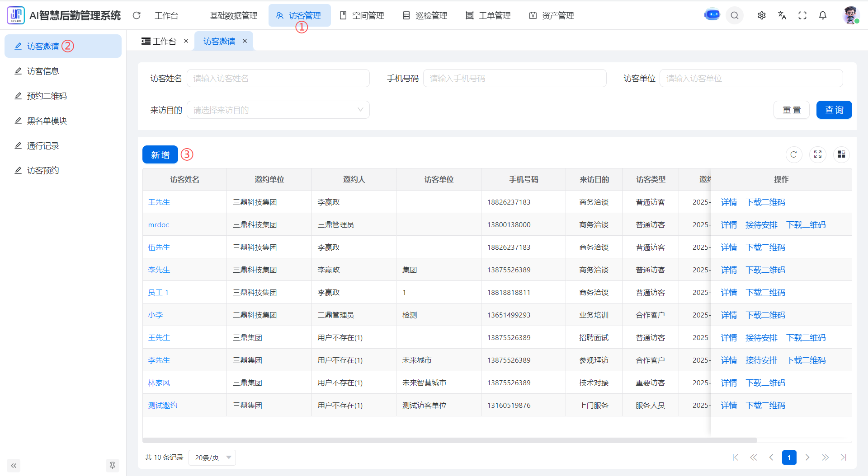Click the 访客姓名 input field
Screen dimensions: 868x476
point(278,78)
